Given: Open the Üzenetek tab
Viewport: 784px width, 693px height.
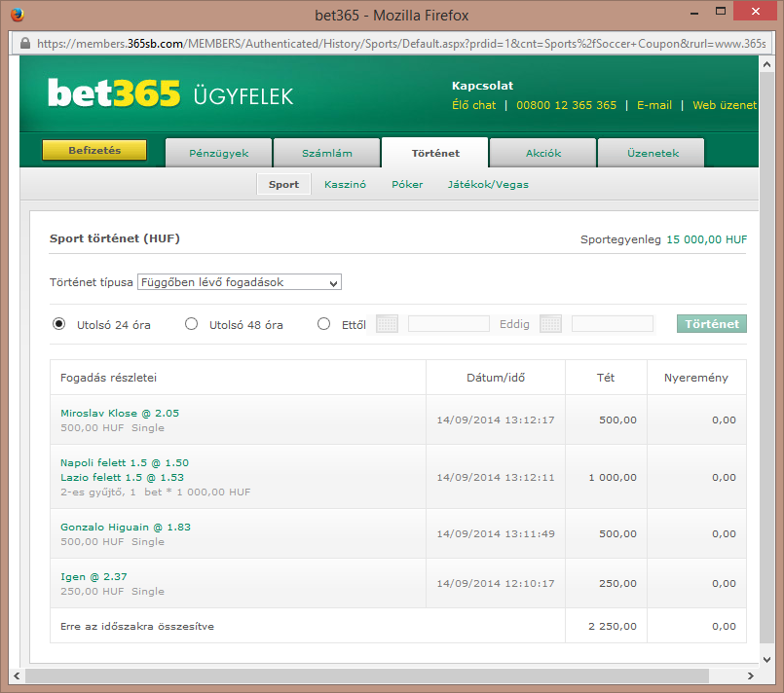Looking at the screenshot, I should [x=652, y=154].
